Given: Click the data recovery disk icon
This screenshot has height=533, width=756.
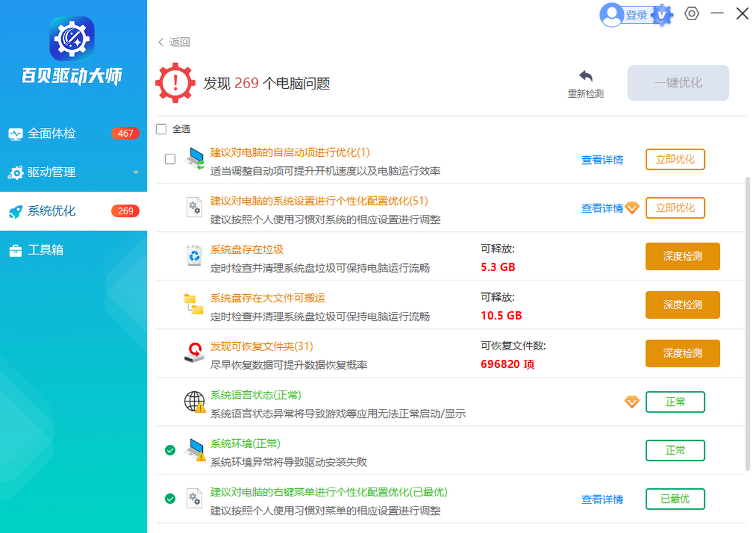Looking at the screenshot, I should (194, 353).
